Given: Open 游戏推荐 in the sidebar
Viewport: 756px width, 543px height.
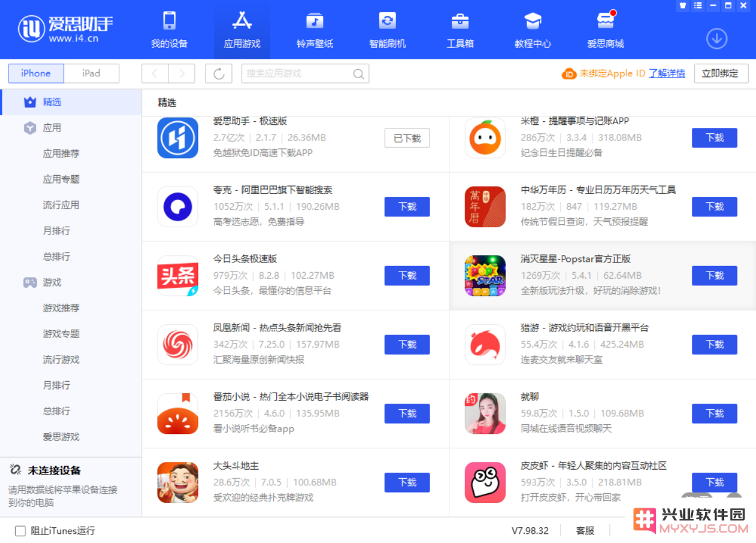Looking at the screenshot, I should coord(61,308).
